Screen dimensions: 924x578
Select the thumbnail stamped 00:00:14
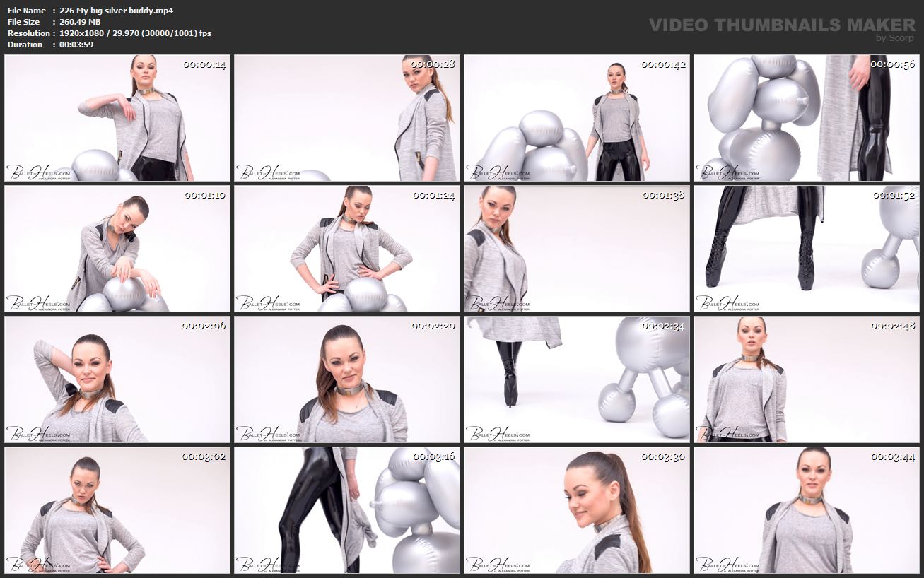click(117, 118)
